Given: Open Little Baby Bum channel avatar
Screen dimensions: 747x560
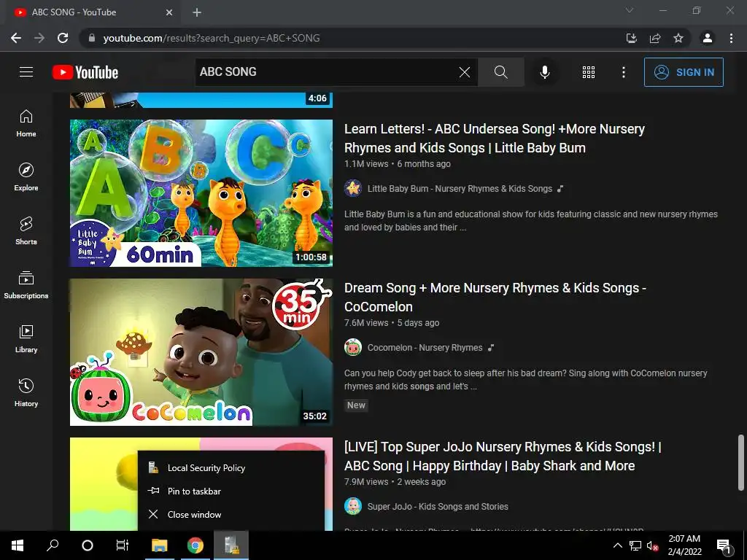Looking at the screenshot, I should click(353, 189).
